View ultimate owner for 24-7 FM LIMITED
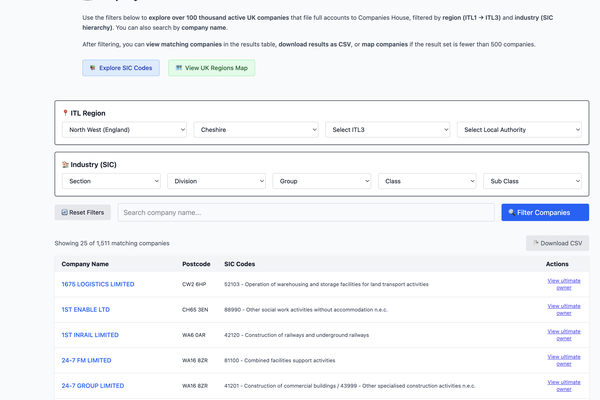Image resolution: width=600 pixels, height=400 pixels. [x=563, y=360]
